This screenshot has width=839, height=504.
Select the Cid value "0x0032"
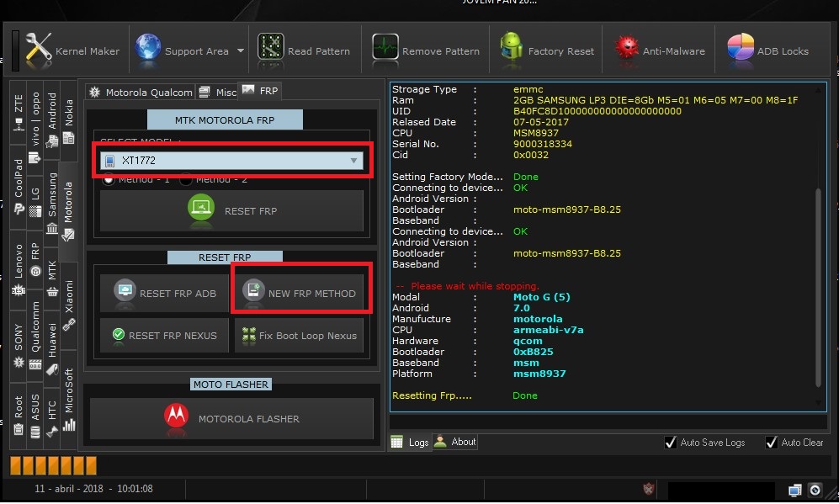tap(531, 155)
